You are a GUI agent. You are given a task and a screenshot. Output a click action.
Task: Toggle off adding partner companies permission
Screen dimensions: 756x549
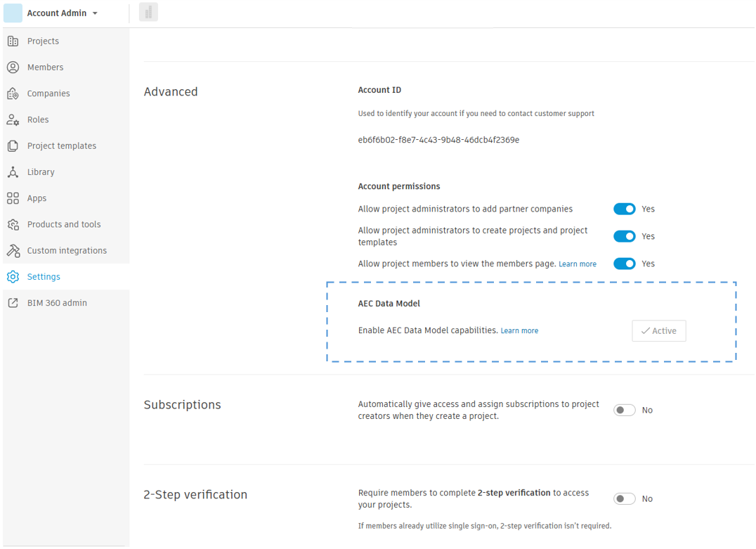pyautogui.click(x=624, y=209)
